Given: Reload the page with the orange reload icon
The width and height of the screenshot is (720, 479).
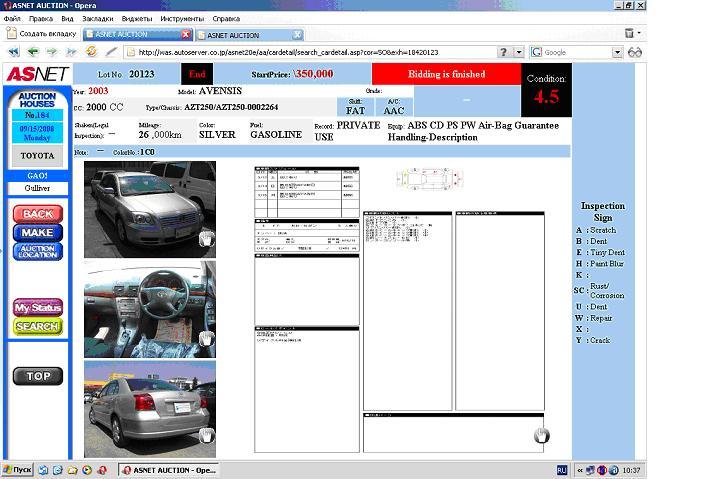Looking at the screenshot, I should [91, 51].
